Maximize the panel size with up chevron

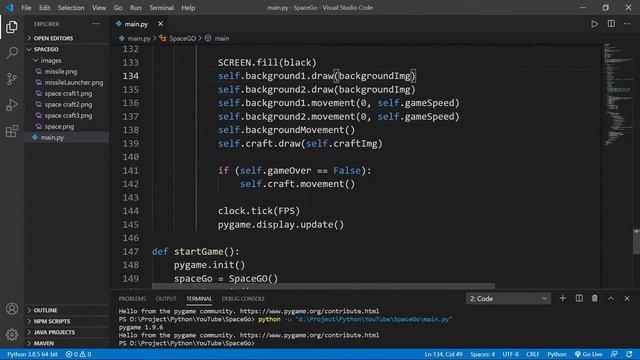pos(611,299)
